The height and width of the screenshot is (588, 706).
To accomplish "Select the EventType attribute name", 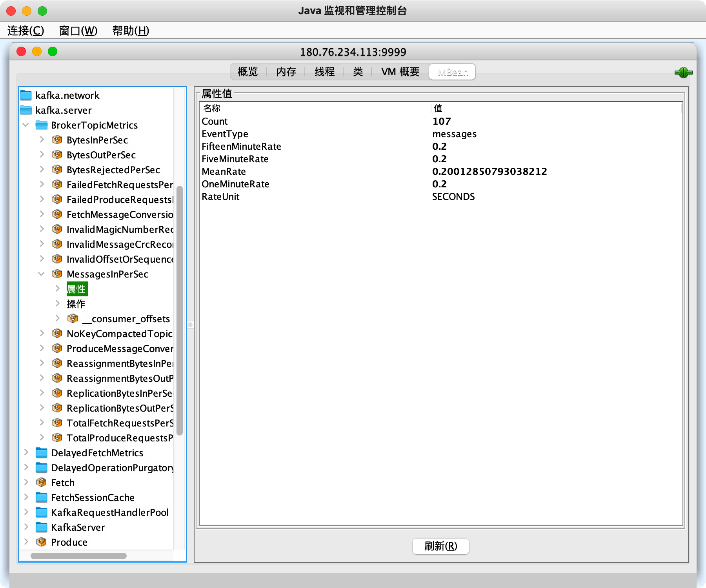I will pos(225,134).
